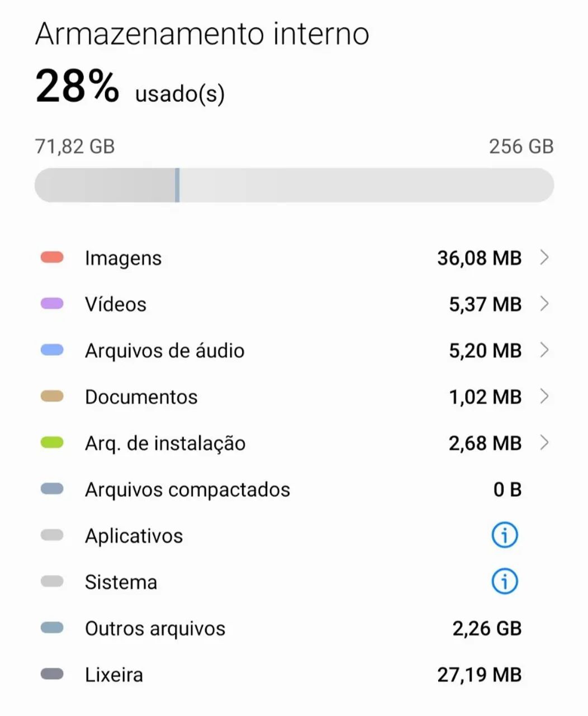The height and width of the screenshot is (716, 588).
Task: Tap the info icon next to Aplicativos
Action: (x=505, y=535)
